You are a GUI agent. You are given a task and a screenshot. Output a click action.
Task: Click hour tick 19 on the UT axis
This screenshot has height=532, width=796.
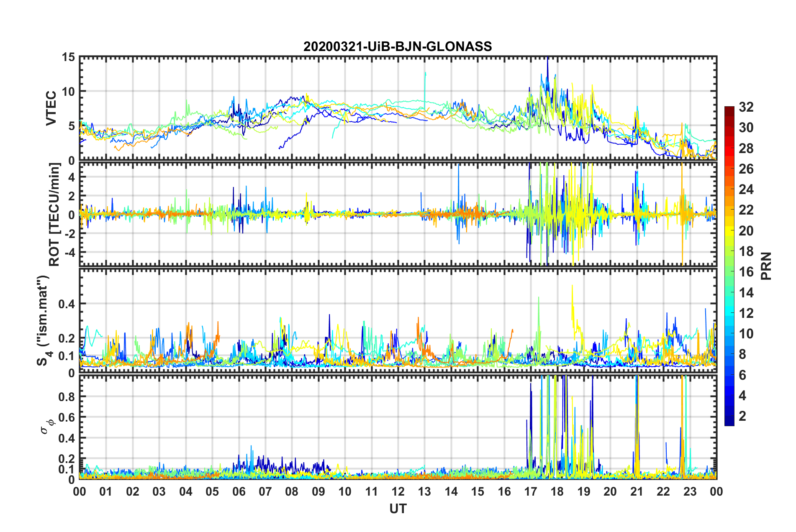coord(584,491)
